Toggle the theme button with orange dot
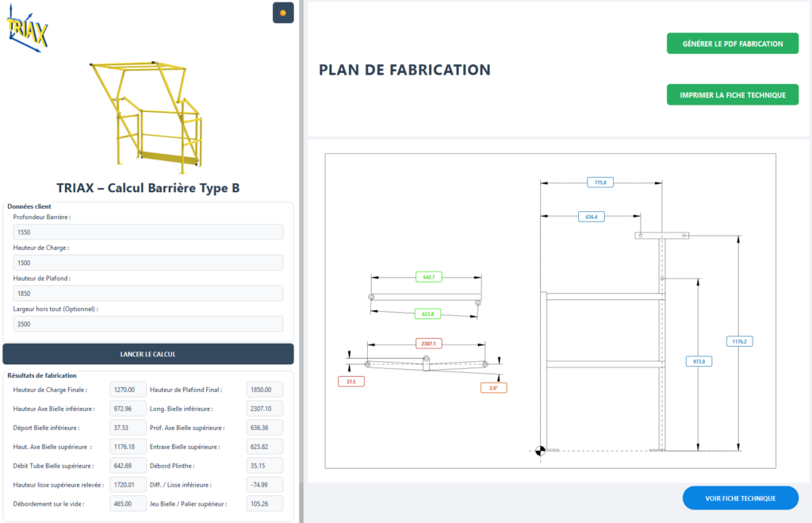Screen dimensions: 812x523 tap(283, 13)
